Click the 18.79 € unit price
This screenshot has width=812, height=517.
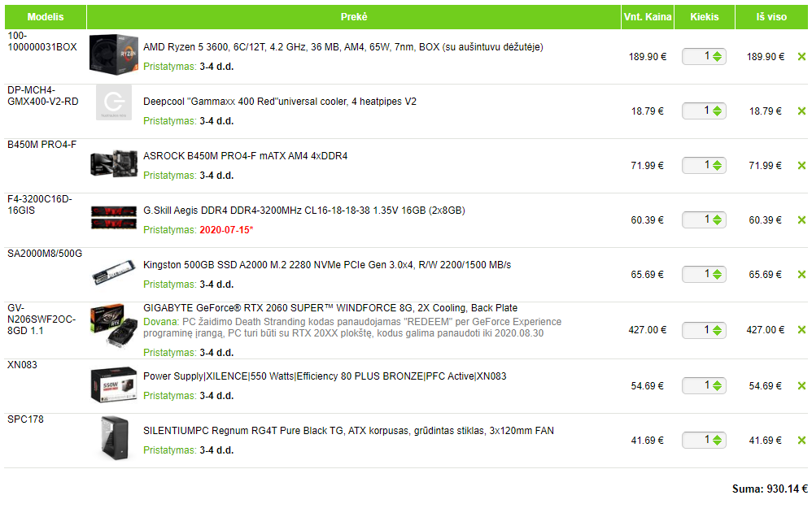click(648, 111)
